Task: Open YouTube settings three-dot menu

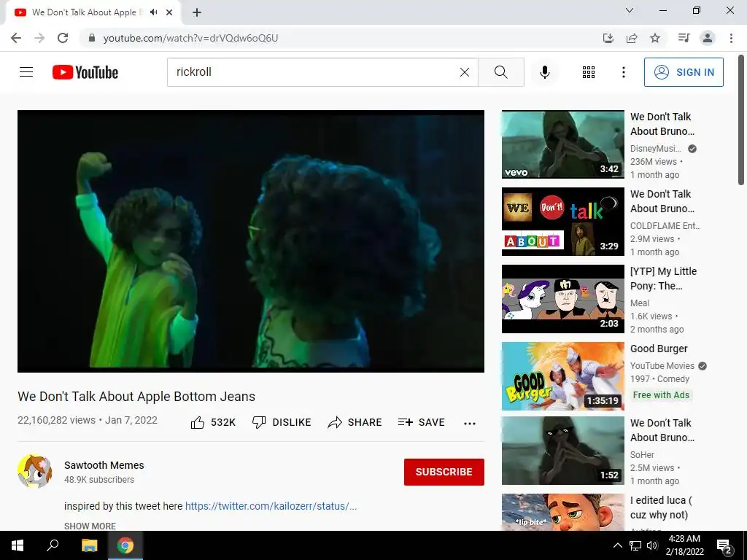Action: tap(623, 72)
